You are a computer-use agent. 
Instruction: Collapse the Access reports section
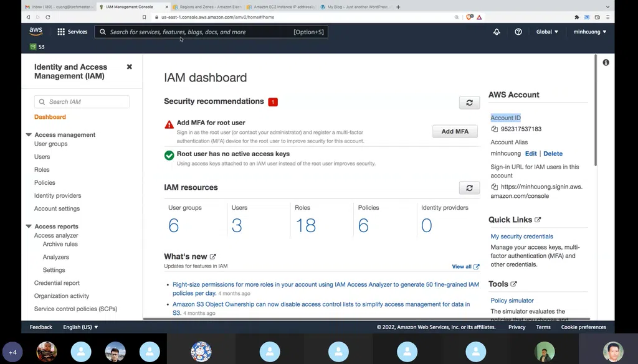(x=29, y=226)
